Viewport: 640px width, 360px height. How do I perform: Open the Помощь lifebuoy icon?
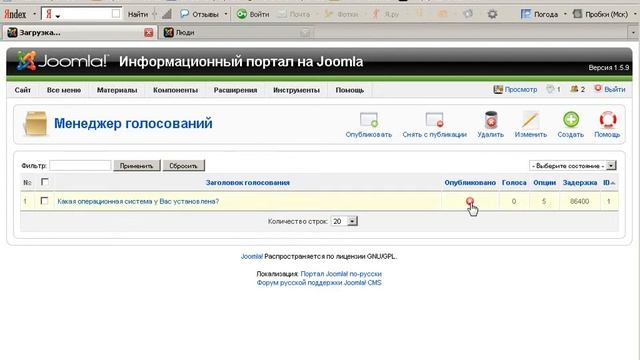point(607,120)
